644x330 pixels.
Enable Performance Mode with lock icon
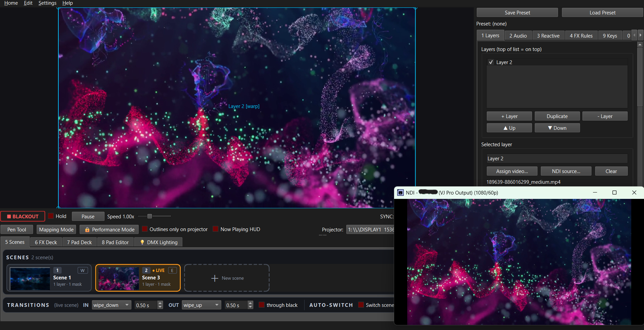(109, 229)
